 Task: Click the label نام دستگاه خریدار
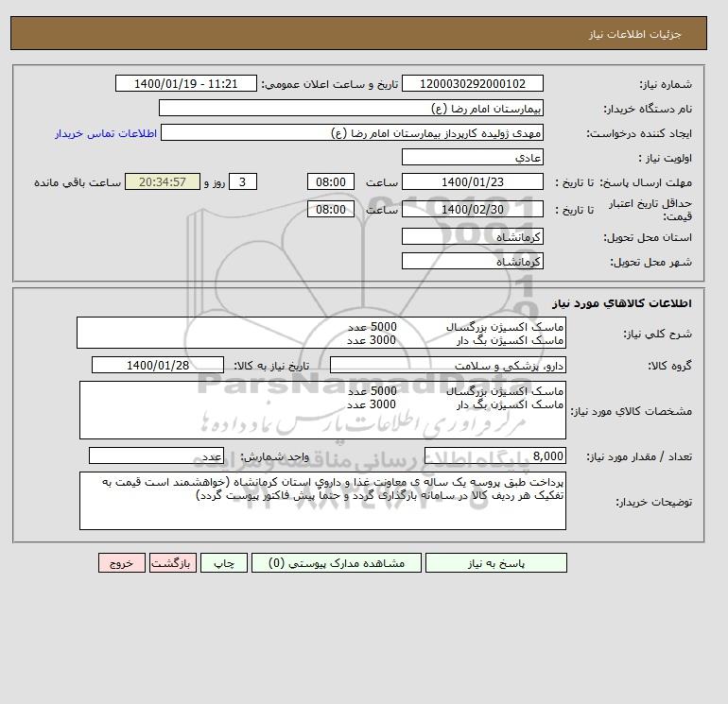point(648,109)
